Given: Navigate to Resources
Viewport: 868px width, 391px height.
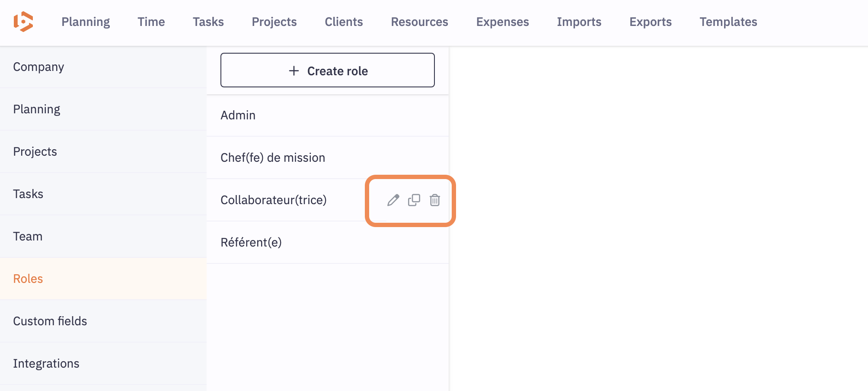Looking at the screenshot, I should 419,22.
